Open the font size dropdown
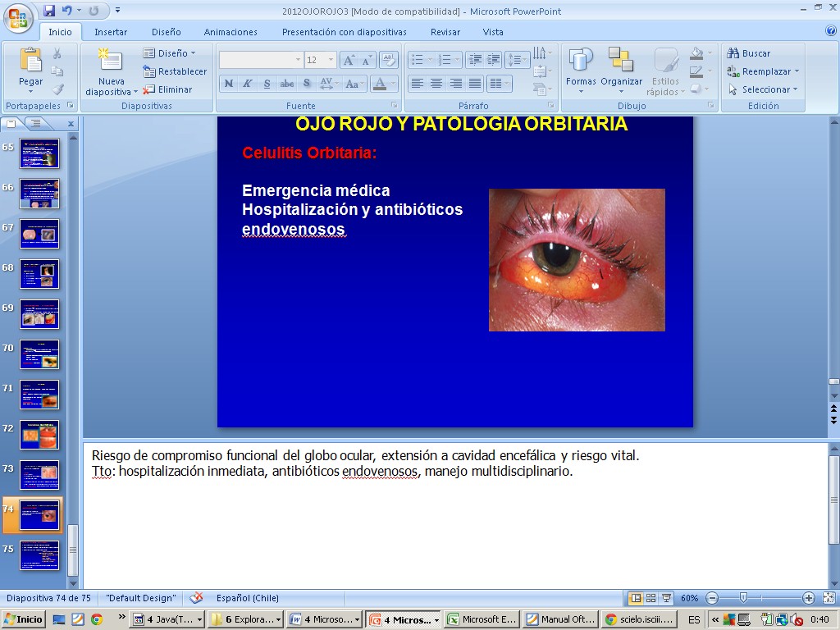This screenshot has width=840, height=630. point(331,60)
